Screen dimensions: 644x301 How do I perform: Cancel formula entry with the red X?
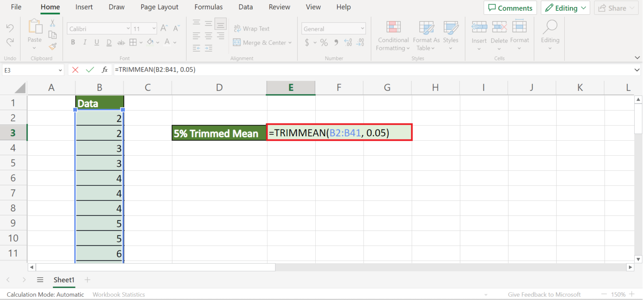pyautogui.click(x=75, y=69)
